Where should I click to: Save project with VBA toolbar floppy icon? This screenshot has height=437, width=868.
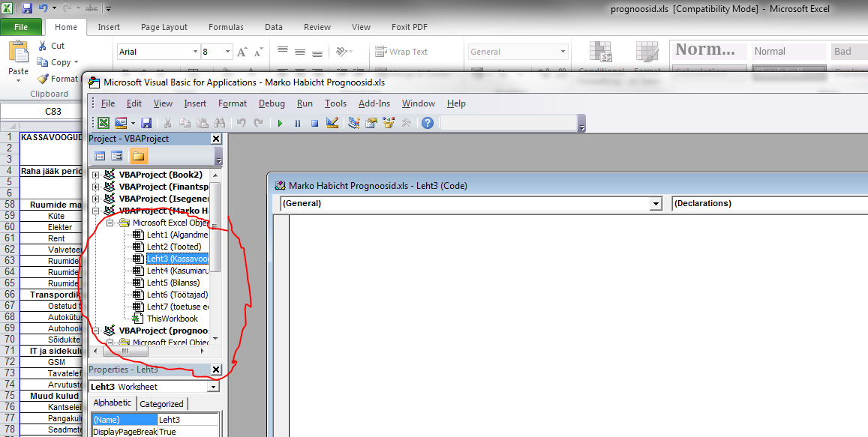(146, 123)
